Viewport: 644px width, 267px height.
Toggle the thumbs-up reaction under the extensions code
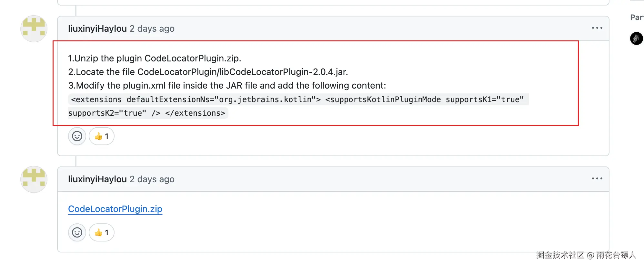(102, 136)
